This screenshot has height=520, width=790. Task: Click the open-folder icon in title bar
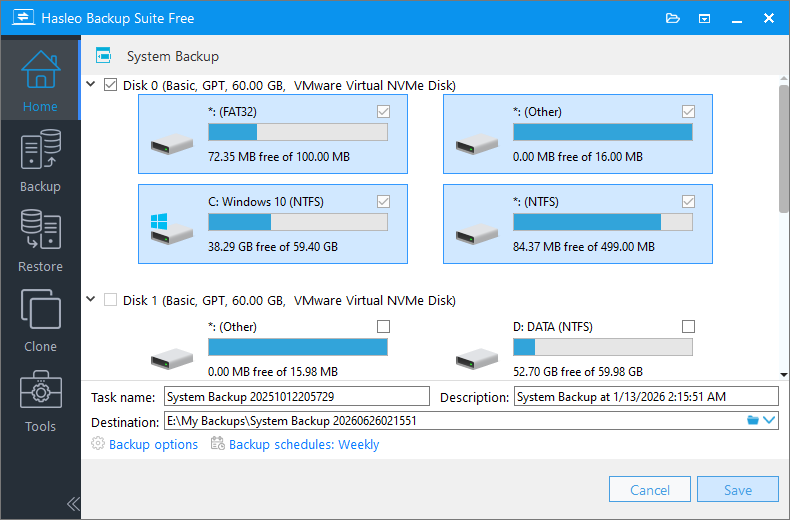pos(673,19)
